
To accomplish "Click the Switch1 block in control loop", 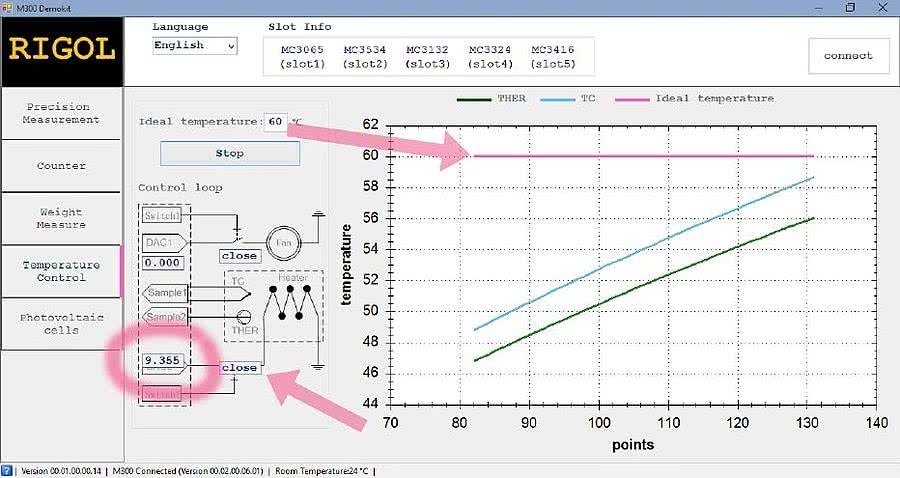I will 162,215.
